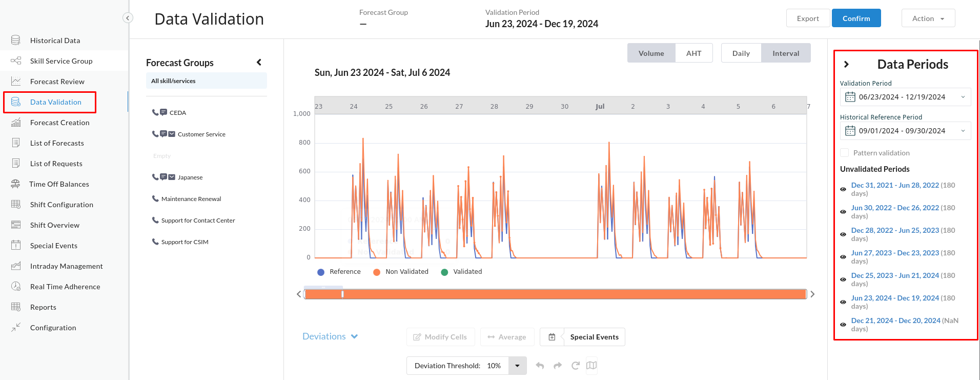Enable the Pattern validation checkbox
Viewport: 980px width, 380px height.
(845, 153)
